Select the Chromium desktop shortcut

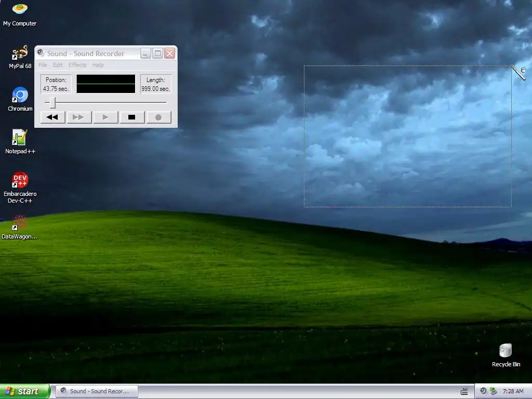click(x=20, y=99)
